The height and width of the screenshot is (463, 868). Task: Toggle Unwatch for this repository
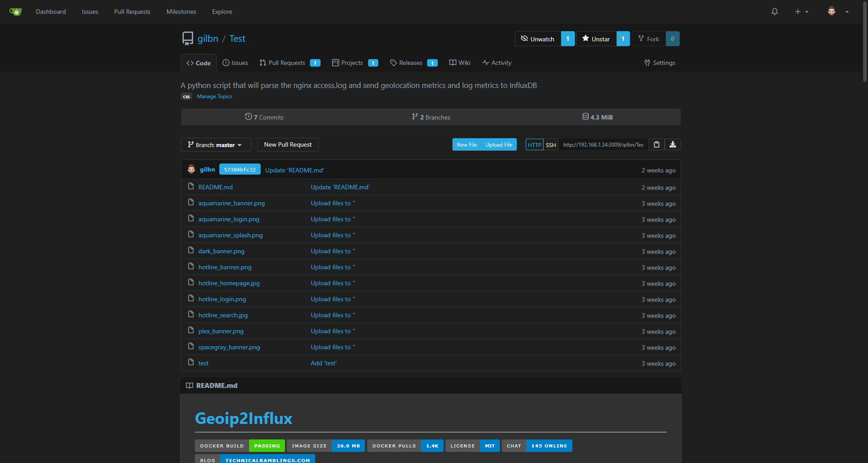tap(538, 39)
